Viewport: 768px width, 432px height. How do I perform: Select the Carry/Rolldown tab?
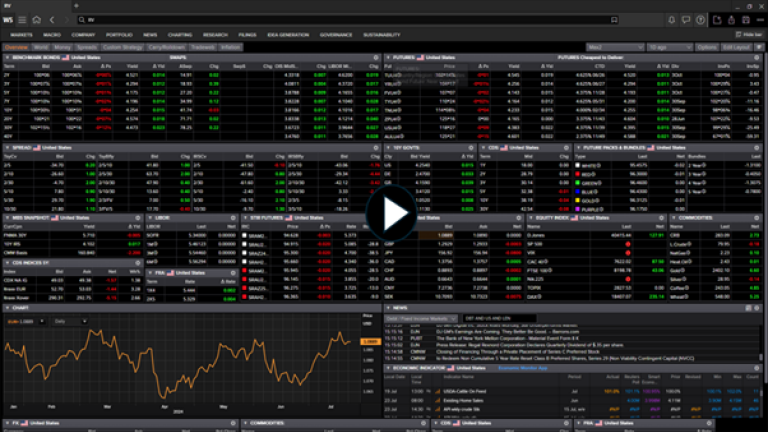(166, 46)
